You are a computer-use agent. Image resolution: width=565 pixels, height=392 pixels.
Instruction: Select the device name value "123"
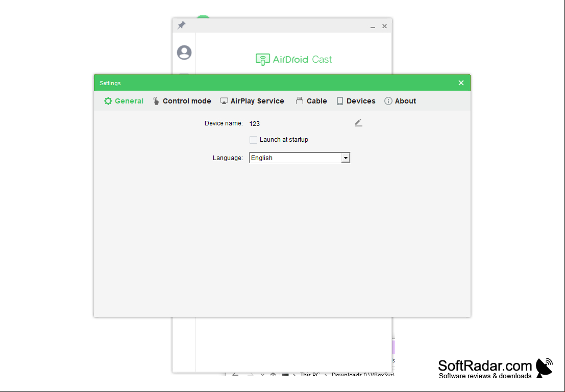pyautogui.click(x=254, y=123)
